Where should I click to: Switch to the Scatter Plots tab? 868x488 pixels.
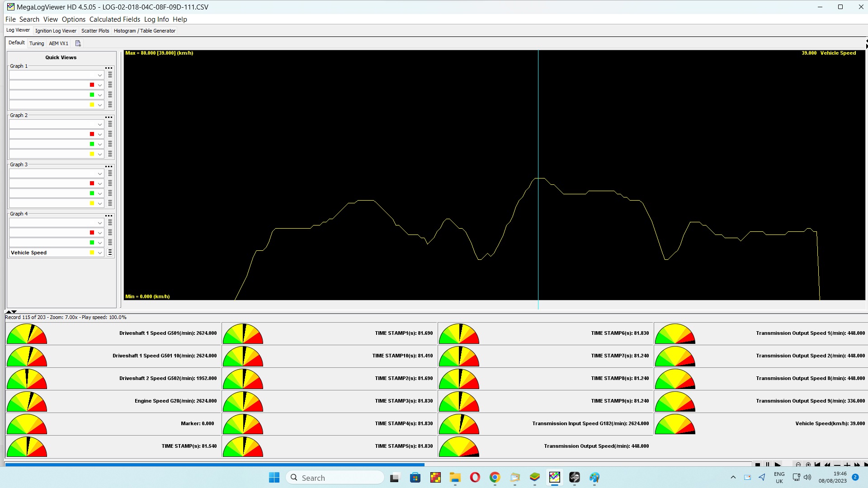pos(95,31)
